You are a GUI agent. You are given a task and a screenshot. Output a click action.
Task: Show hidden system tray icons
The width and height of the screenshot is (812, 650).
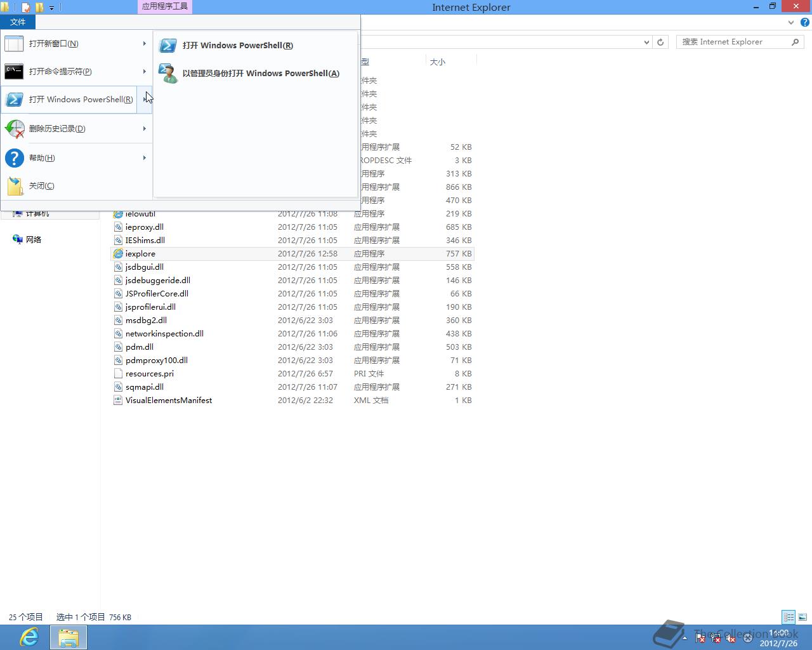[684, 639]
